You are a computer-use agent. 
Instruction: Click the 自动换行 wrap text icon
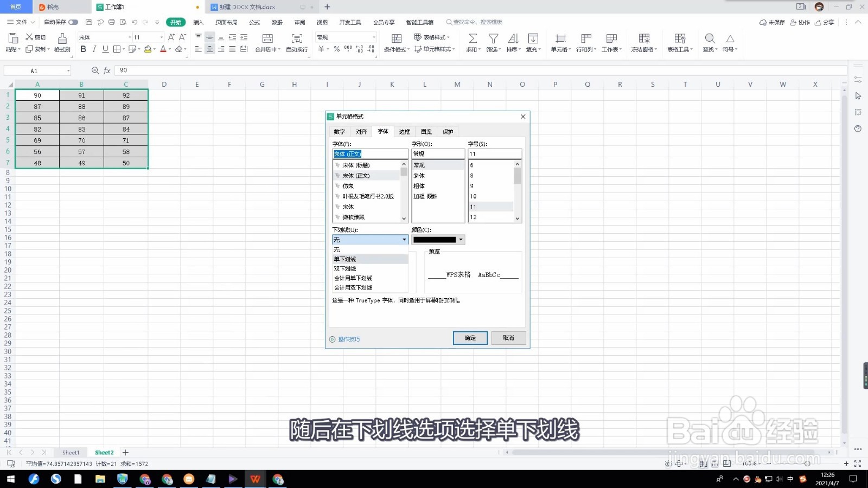coord(297,38)
